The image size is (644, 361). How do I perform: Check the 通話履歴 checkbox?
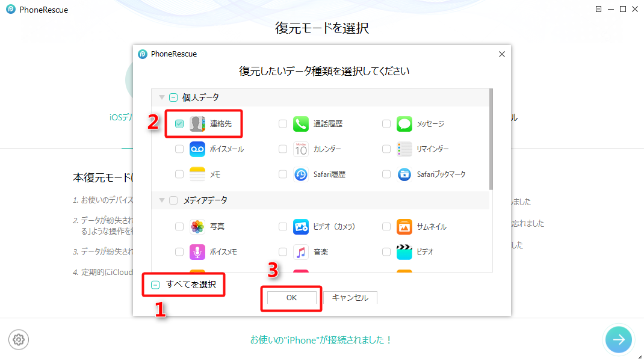pos(282,123)
